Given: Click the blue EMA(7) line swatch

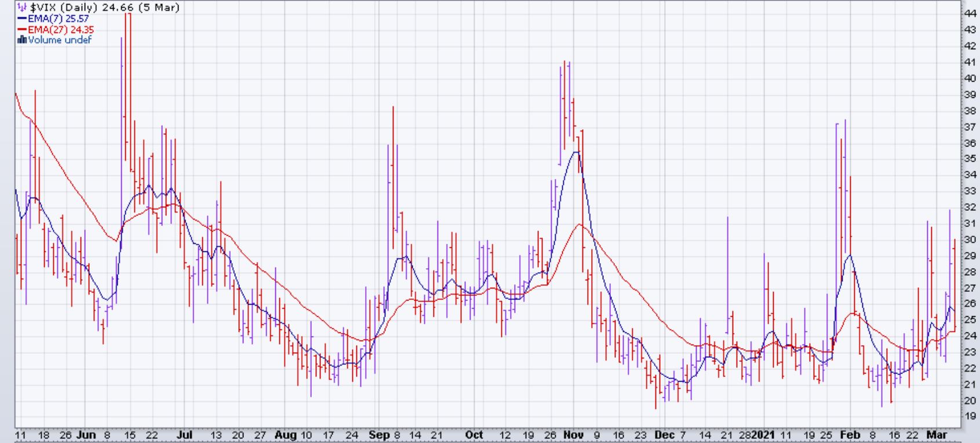Looking at the screenshot, I should (22, 19).
